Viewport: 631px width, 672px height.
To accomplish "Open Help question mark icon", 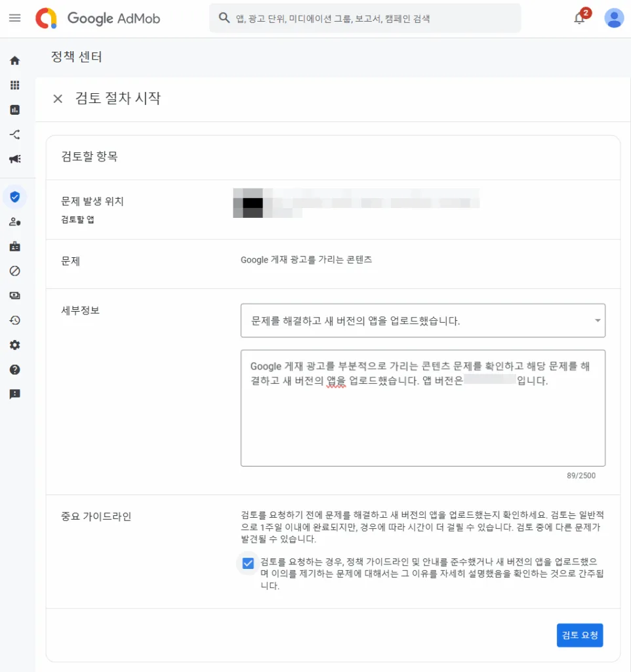I will coord(15,369).
